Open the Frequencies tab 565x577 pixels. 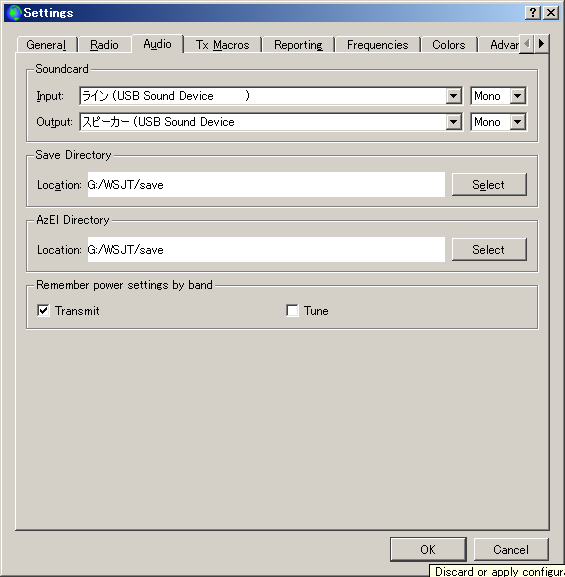(378, 45)
